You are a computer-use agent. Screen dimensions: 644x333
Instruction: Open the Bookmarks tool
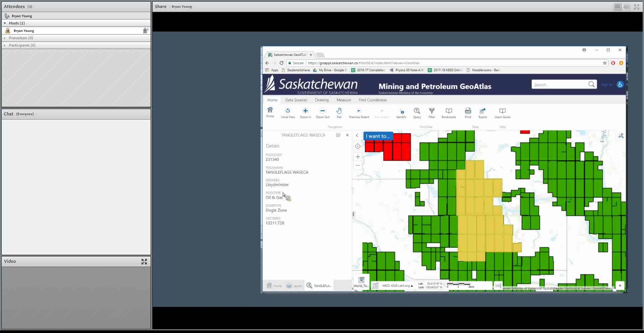tap(449, 113)
